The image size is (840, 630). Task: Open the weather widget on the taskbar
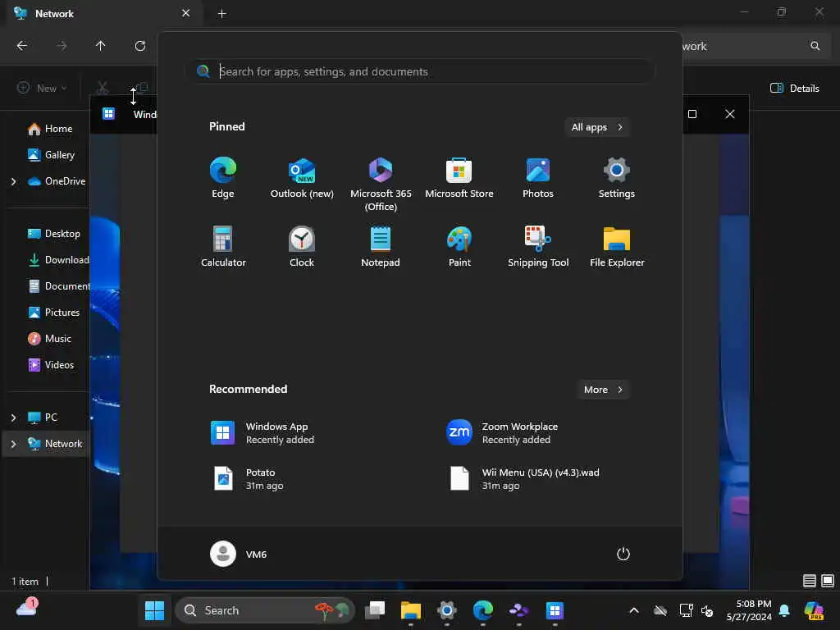pos(27,609)
